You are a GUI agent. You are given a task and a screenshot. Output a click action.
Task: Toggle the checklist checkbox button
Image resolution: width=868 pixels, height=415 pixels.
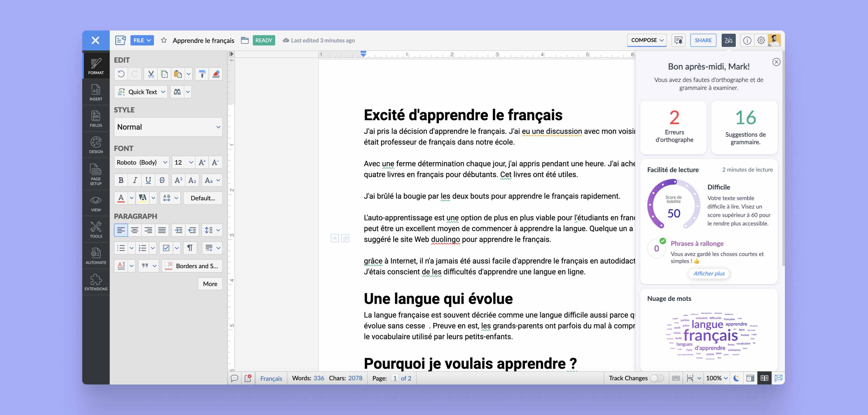tap(166, 248)
